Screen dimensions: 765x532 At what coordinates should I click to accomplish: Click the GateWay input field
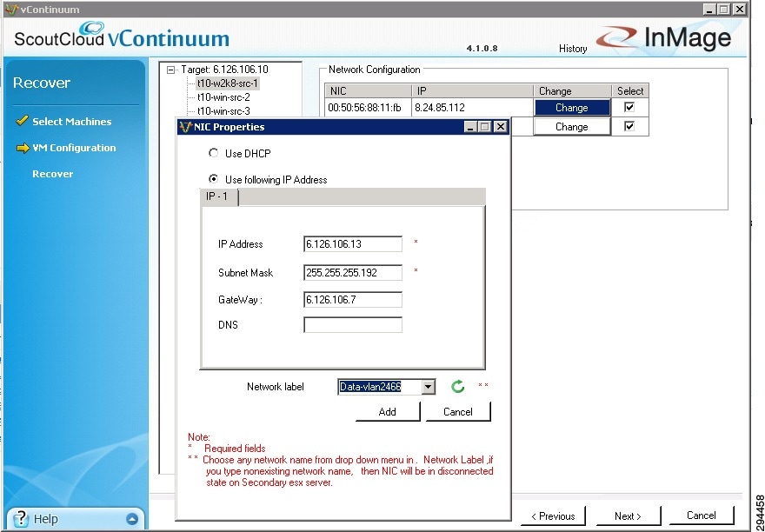(x=353, y=300)
